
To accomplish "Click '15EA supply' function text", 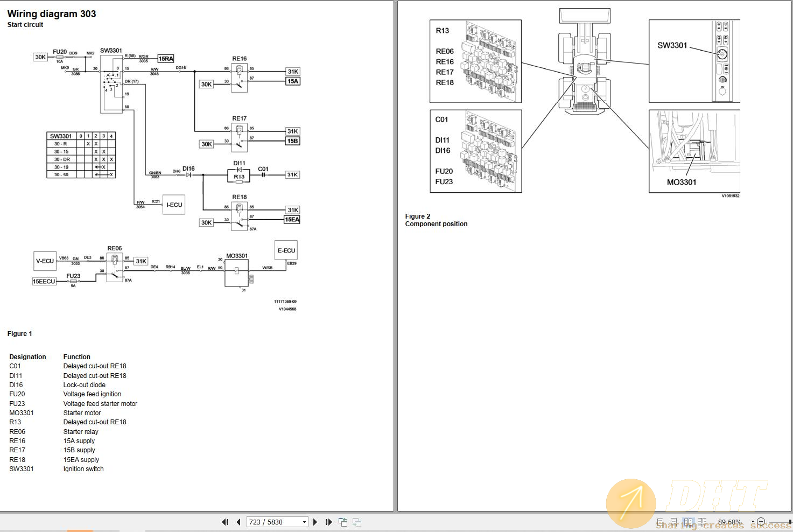I will click(81, 460).
